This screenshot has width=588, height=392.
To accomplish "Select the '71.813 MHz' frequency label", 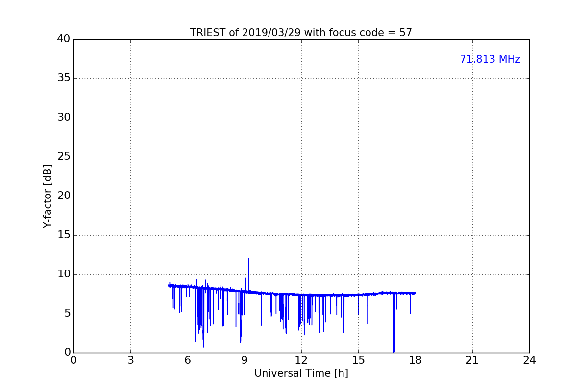I will (490, 59).
